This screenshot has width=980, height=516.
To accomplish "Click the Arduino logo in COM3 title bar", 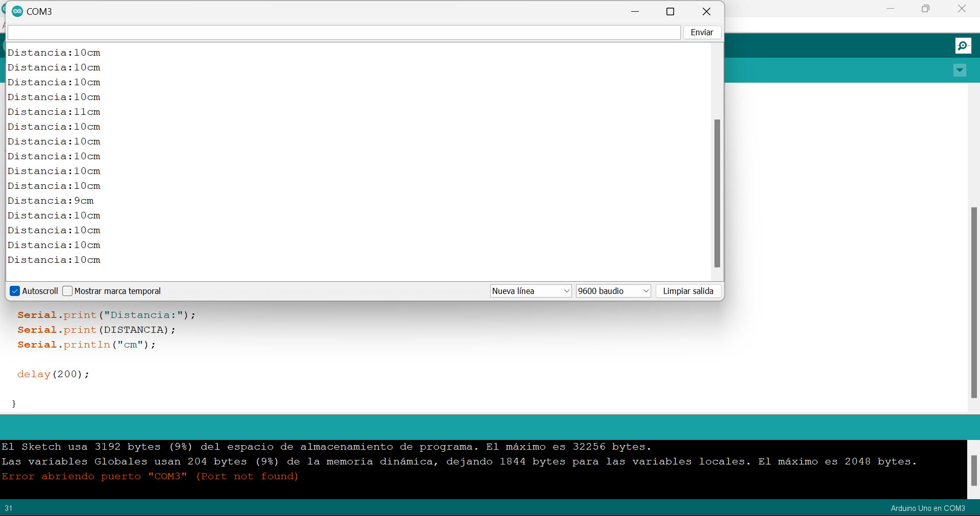I will pos(17,11).
